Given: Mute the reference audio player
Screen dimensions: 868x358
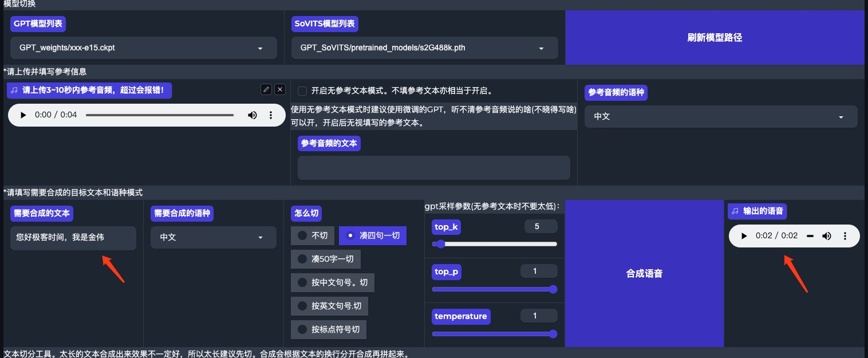Looking at the screenshot, I should (252, 115).
